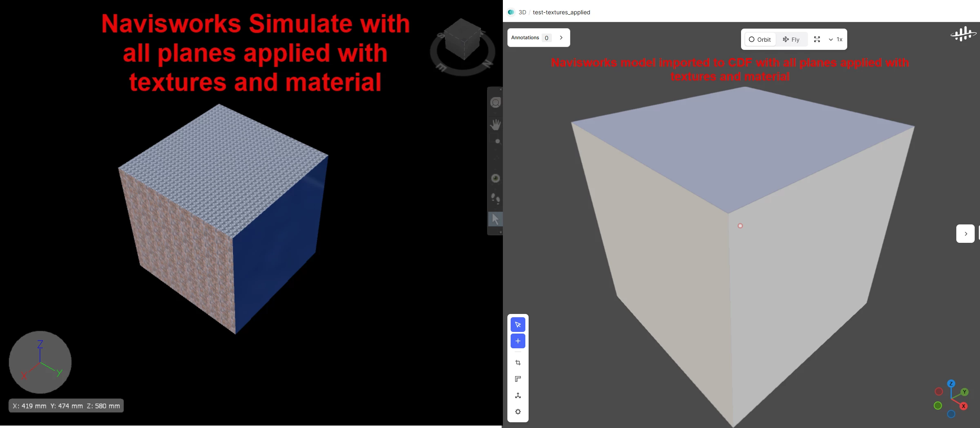Select the Pan hand tool in Navisworks
This screenshot has height=428, width=980.
click(496, 125)
